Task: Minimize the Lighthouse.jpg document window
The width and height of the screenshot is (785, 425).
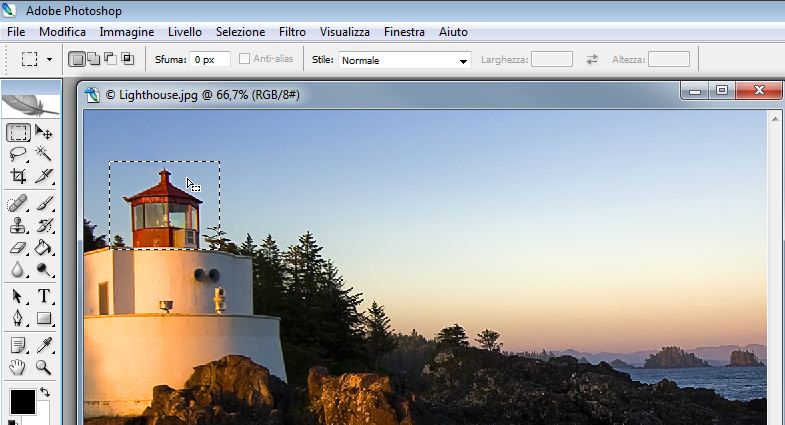Action: coord(695,91)
